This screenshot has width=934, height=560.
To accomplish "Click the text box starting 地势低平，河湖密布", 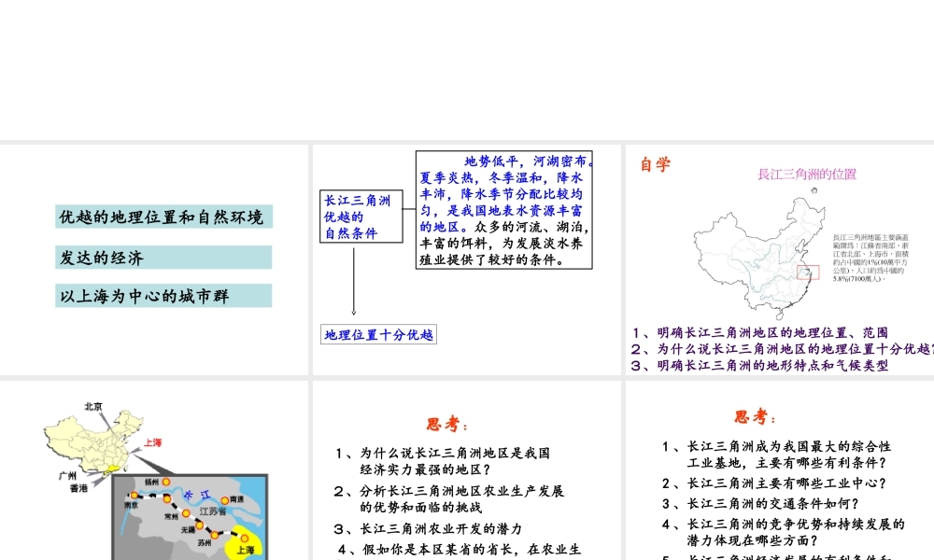I will tap(504, 210).
